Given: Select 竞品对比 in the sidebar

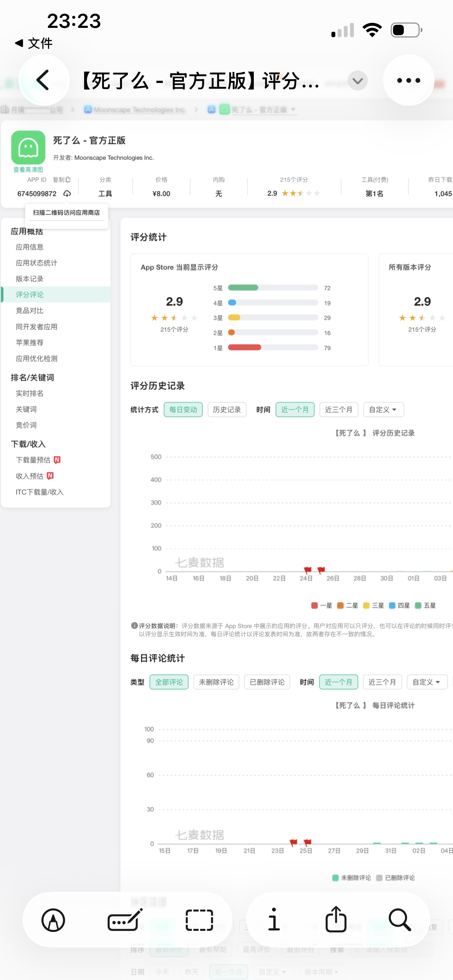Looking at the screenshot, I should tap(29, 310).
